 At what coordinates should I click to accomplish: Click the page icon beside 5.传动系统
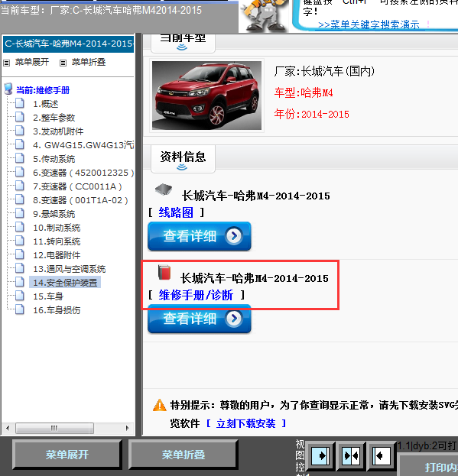[20, 158]
